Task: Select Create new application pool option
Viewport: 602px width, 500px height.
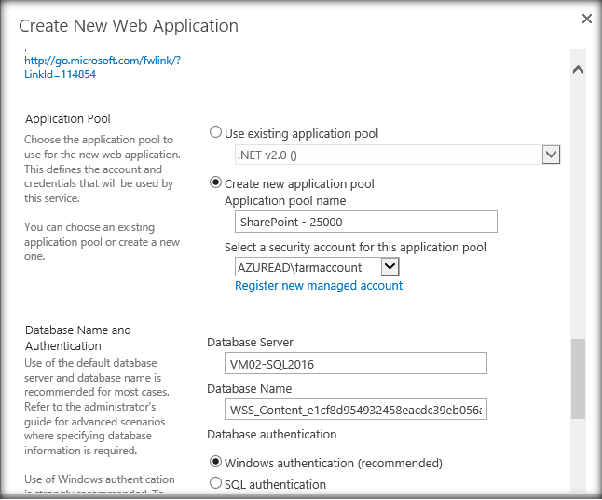Action: coord(216,183)
